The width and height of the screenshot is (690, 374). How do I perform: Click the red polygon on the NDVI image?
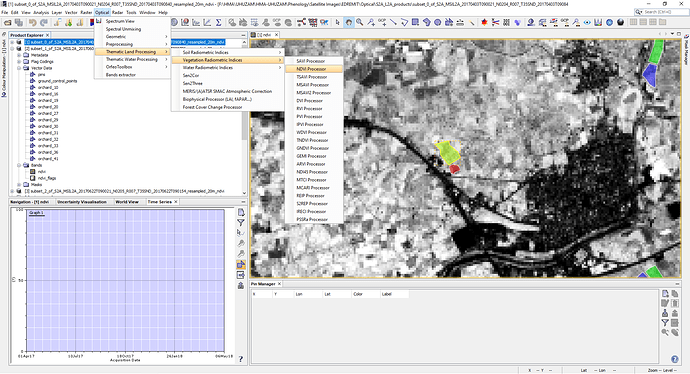pos(455,169)
